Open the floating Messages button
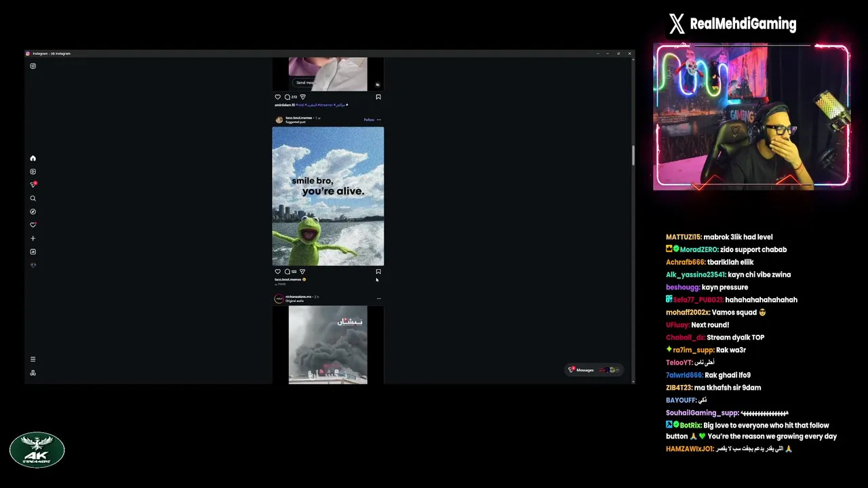Screen dimensions: 868x488 tap(593, 370)
